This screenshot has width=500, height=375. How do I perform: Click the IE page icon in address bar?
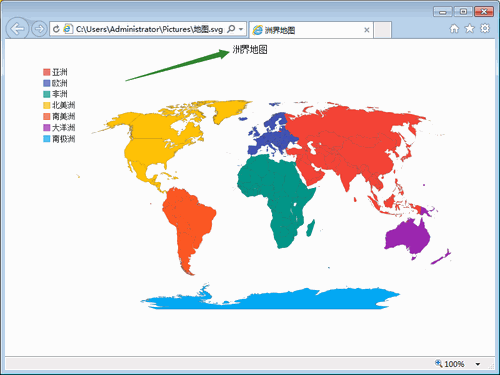(68, 29)
